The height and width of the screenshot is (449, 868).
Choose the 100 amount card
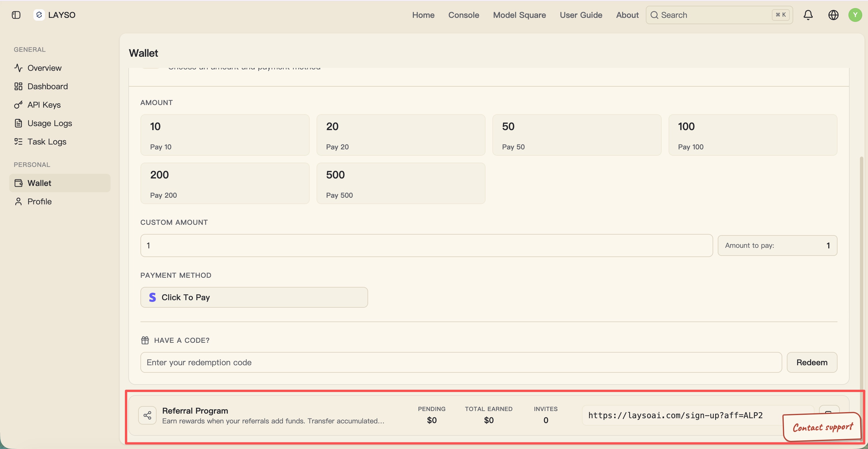[753, 135]
